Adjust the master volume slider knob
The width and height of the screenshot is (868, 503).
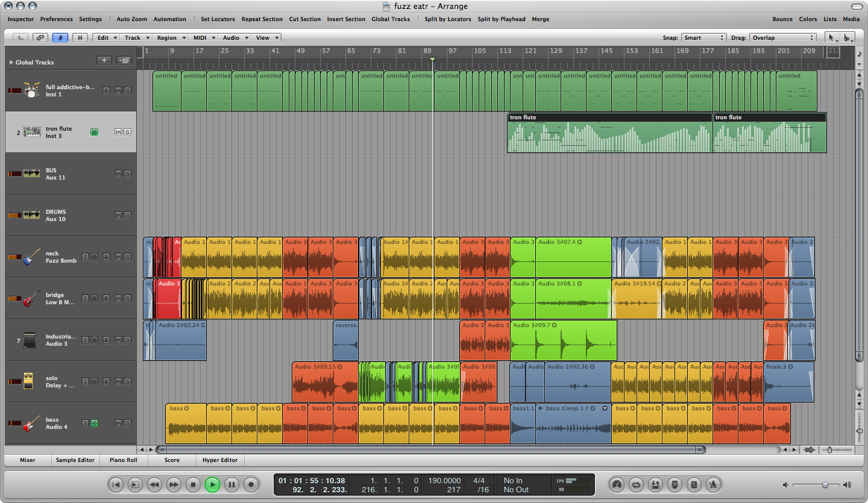click(825, 485)
